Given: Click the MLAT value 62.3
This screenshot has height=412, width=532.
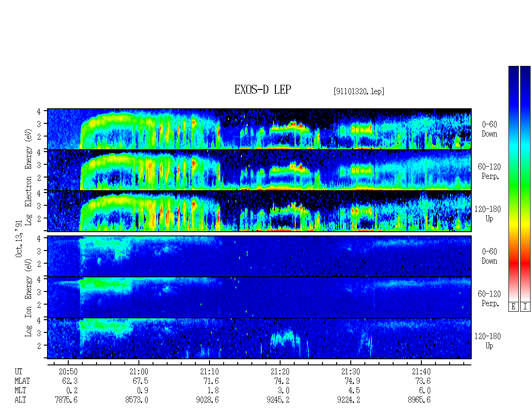Looking at the screenshot, I should click(x=70, y=381).
